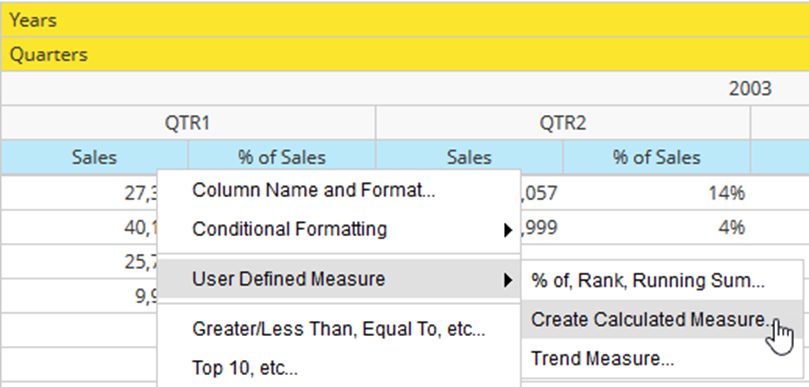Select the 14% data cell
The height and width of the screenshot is (387, 809).
[x=656, y=193]
